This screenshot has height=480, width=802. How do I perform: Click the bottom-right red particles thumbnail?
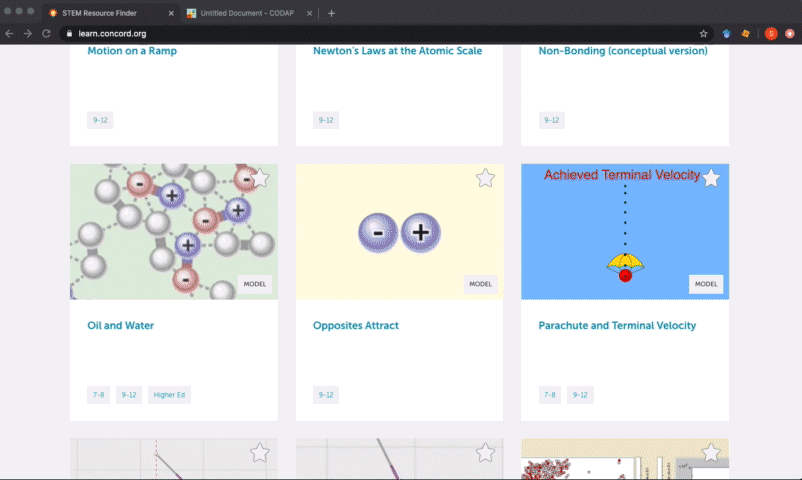625,459
